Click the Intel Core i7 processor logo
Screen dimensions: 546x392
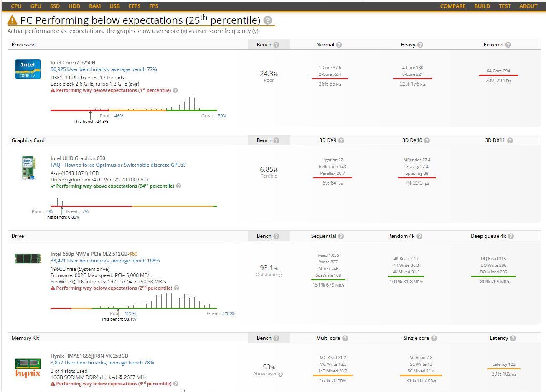click(28, 69)
